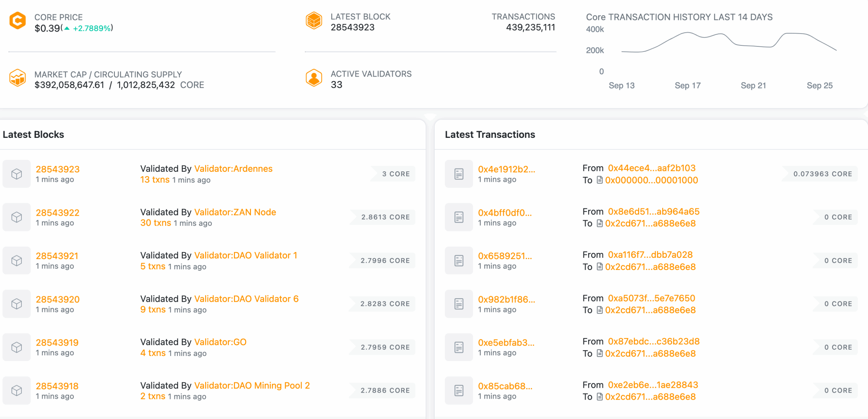
Task: Click block icon beside 28543920
Action: (17, 304)
